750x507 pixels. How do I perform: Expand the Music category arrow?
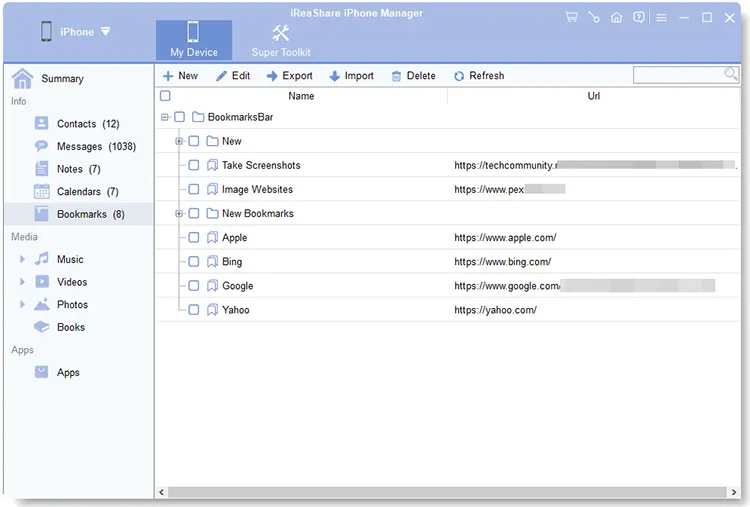click(22, 259)
